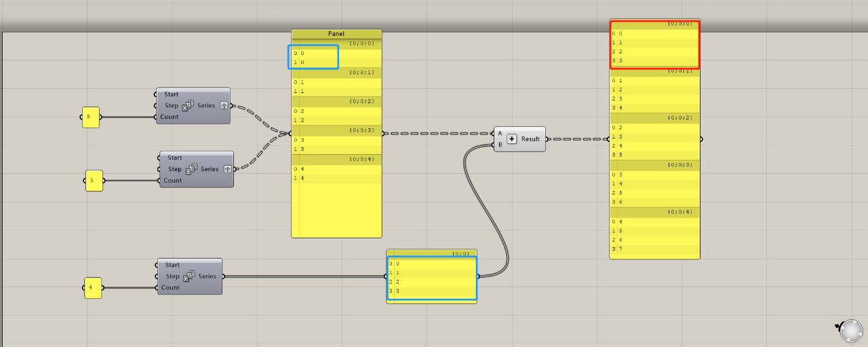Click the Step input of the bottom Series component
868x347 pixels.
coord(172,276)
